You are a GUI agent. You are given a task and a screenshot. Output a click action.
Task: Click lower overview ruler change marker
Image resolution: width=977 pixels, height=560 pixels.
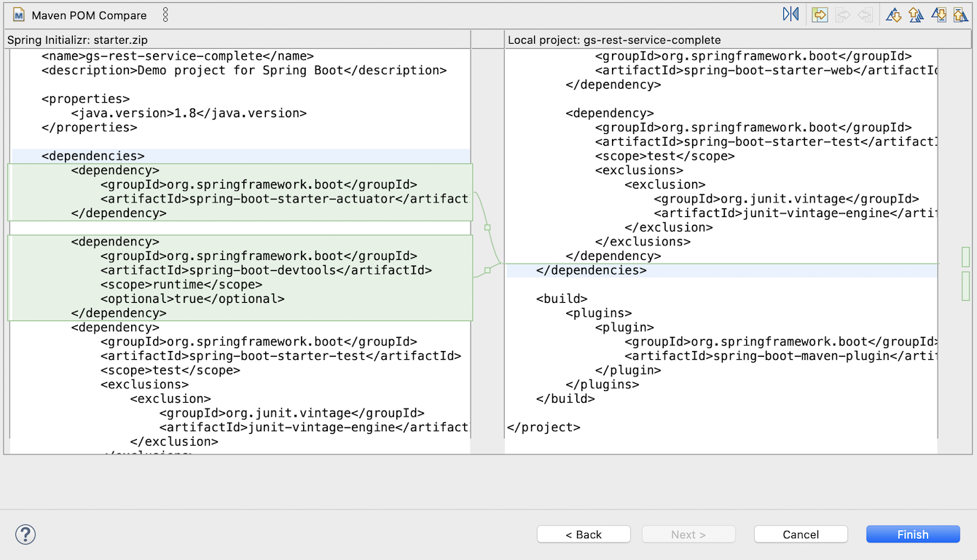pos(966,285)
